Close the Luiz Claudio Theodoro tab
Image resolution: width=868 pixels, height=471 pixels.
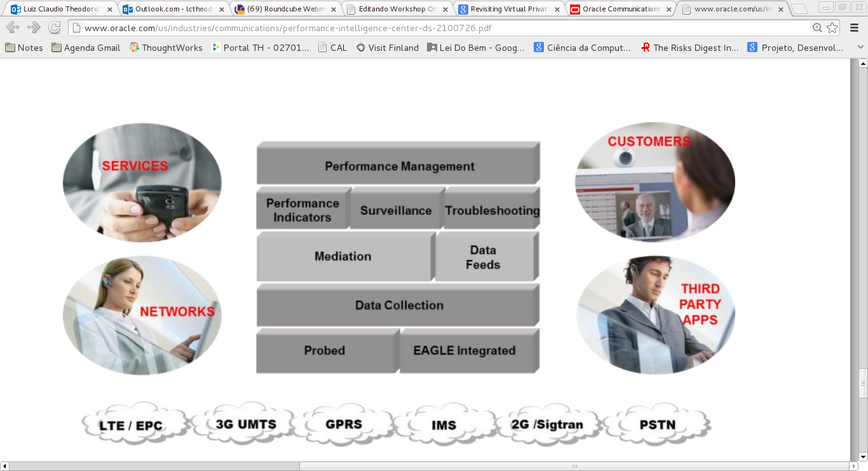tap(110, 10)
